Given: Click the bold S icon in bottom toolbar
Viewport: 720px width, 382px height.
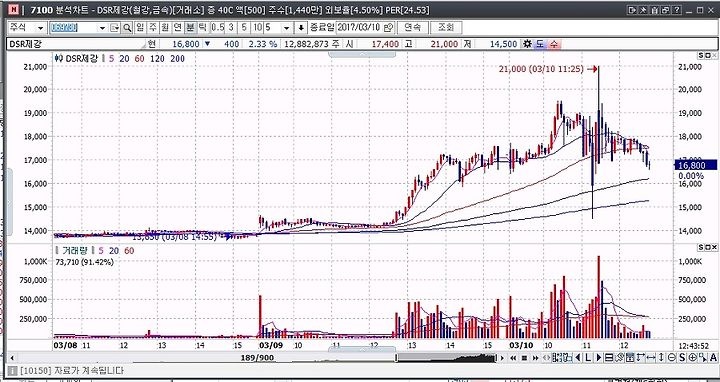Looking at the screenshot, I should pyautogui.click(x=682, y=358).
